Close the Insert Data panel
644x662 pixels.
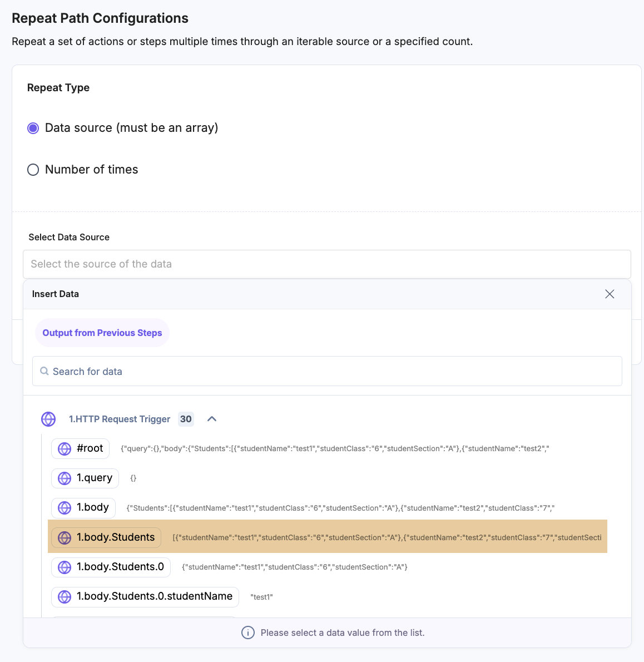[x=610, y=294]
